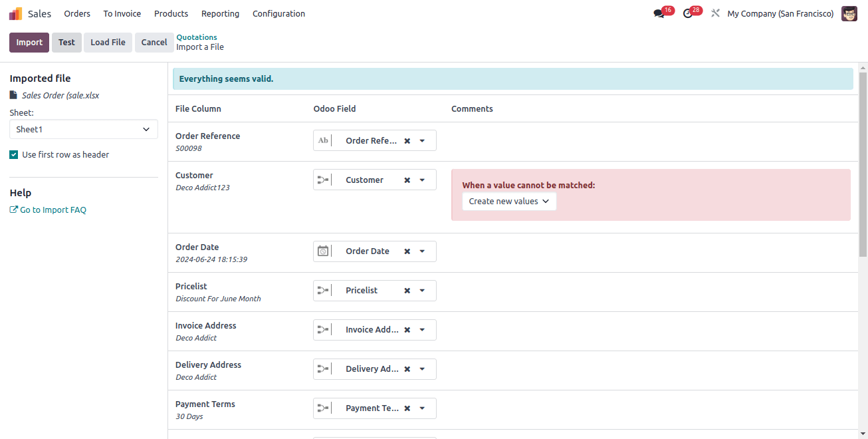Open the To Invoice menu
Viewport: 868px width, 439px height.
click(x=122, y=13)
